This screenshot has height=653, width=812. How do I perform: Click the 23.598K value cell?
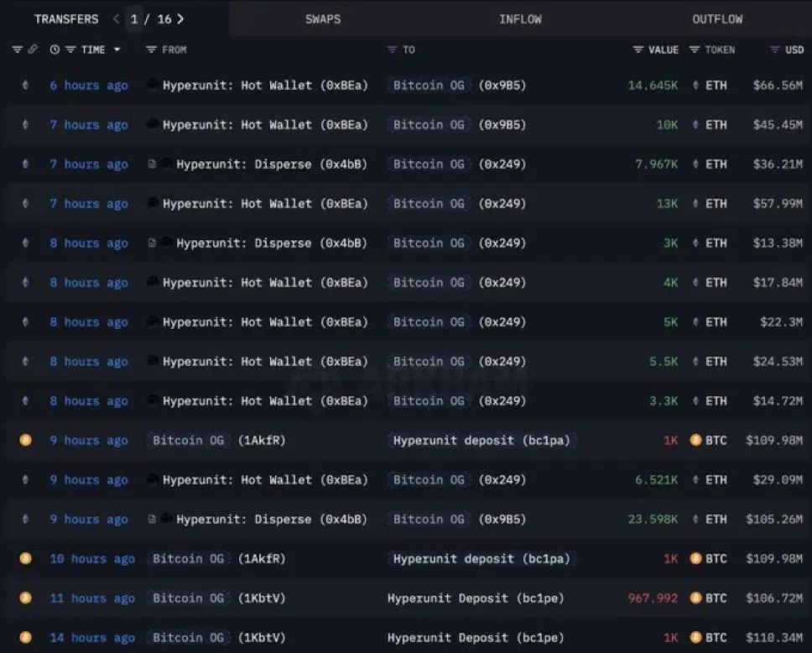point(653,520)
